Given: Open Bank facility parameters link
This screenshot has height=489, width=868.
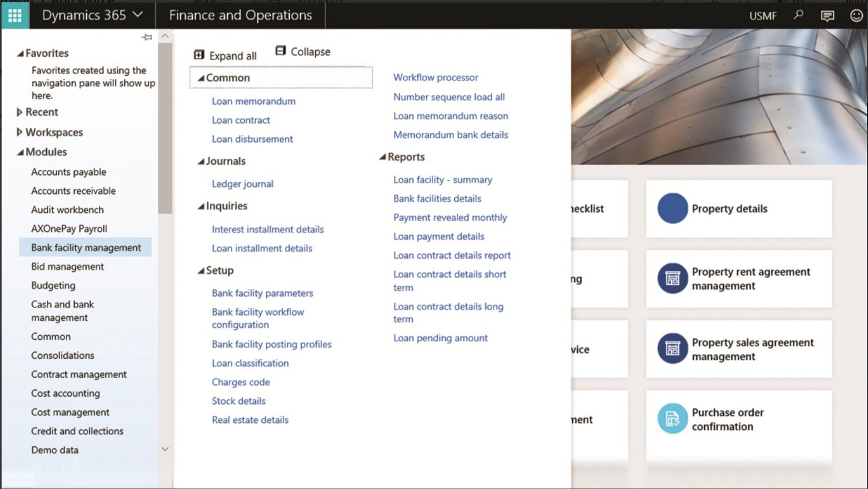Looking at the screenshot, I should coord(262,293).
